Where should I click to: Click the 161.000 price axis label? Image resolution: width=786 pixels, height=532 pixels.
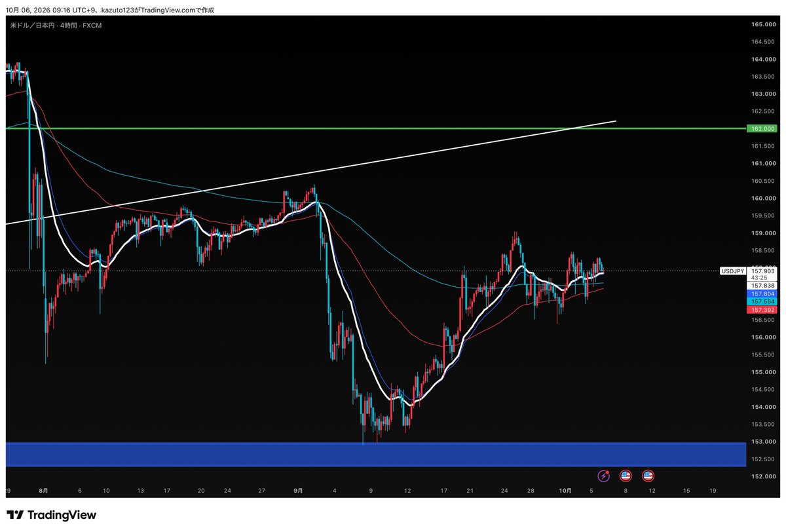763,163
